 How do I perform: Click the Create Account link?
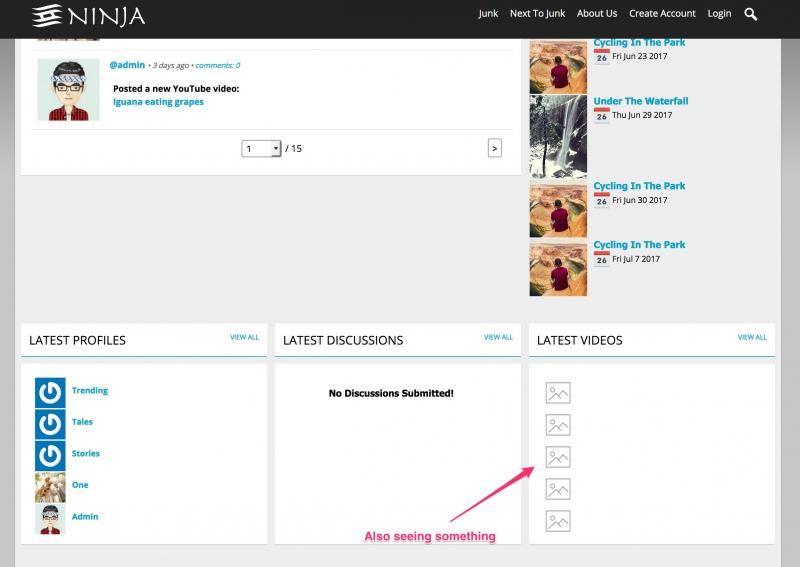tap(662, 14)
